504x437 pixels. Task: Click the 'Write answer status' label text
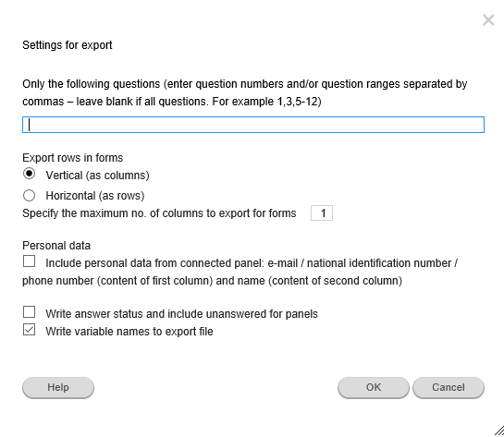181,314
